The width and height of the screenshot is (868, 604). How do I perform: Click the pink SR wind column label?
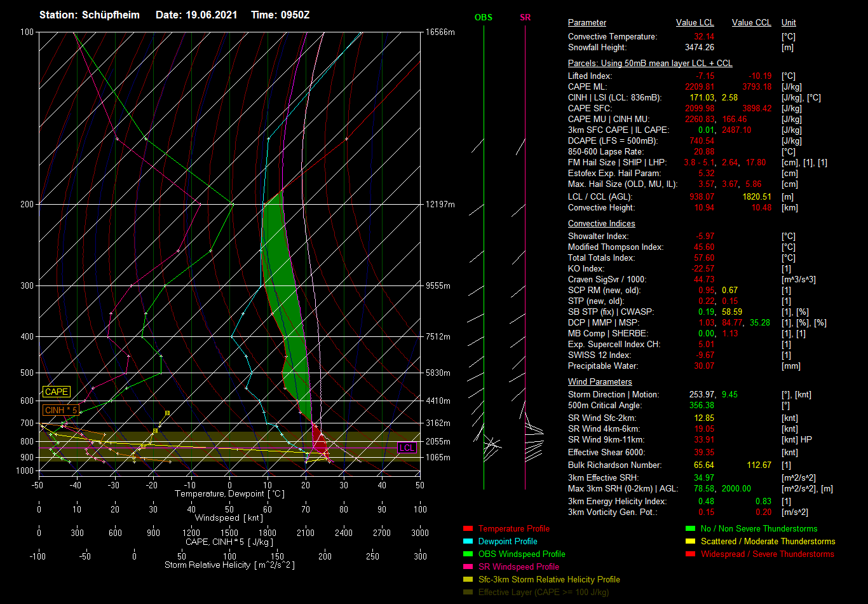coord(525,18)
